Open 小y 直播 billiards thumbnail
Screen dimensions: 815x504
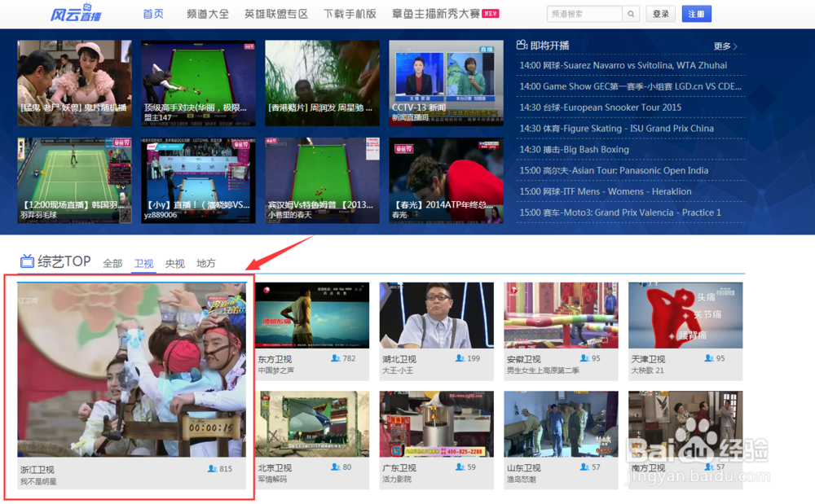pyautogui.click(x=198, y=181)
